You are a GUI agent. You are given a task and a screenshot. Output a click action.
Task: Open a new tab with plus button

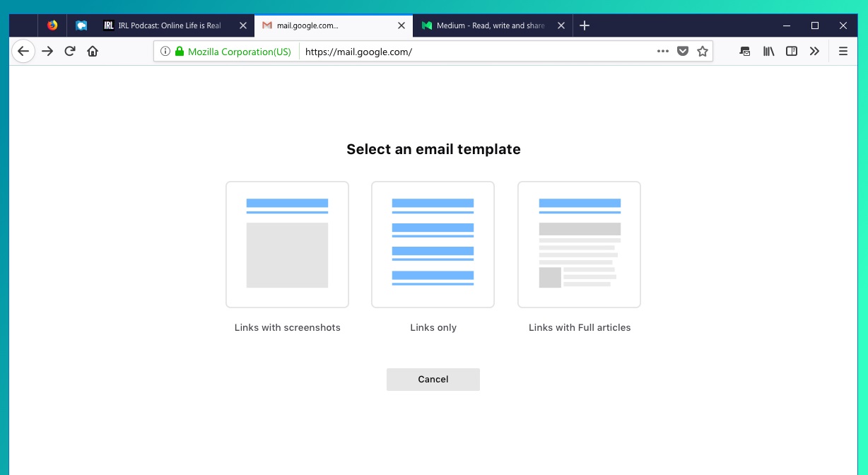(585, 25)
